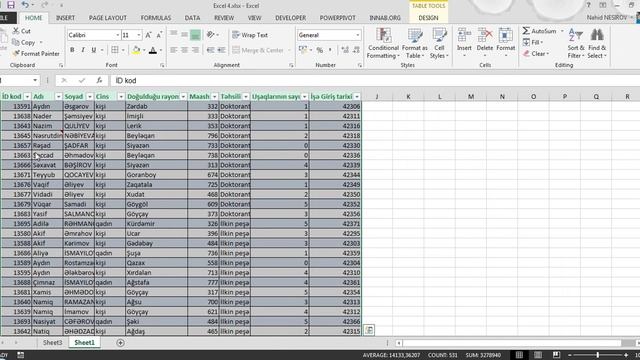Open Format as Table gallery
Image resolution: width=640 pixels, height=360 pixels.
414,43
